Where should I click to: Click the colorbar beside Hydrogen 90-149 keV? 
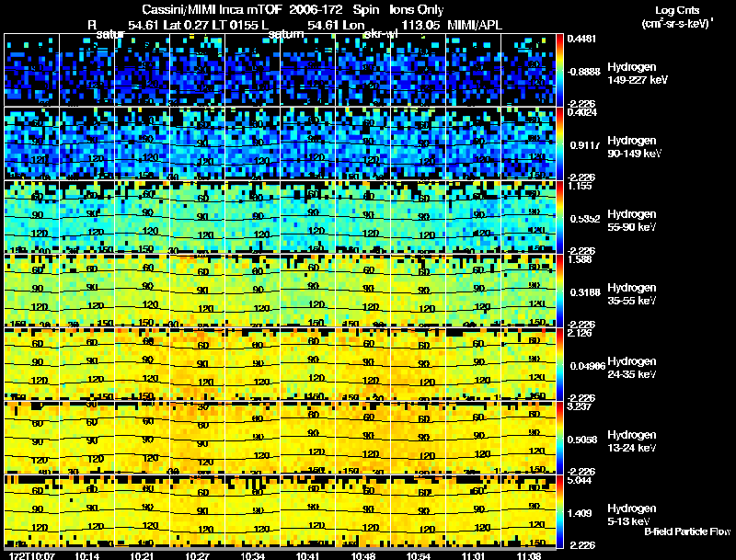[x=559, y=143]
